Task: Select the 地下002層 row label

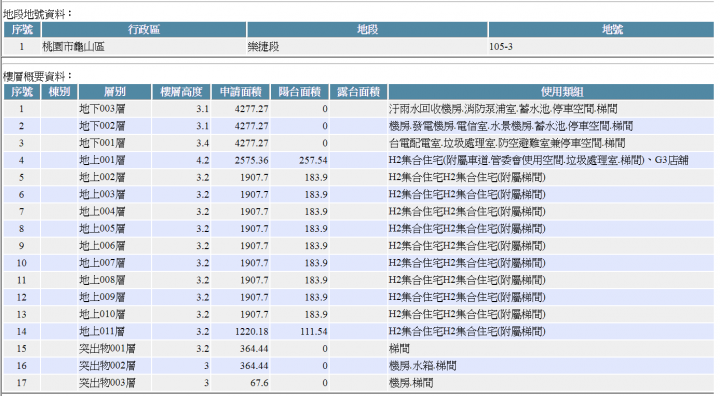Action: (x=102, y=126)
